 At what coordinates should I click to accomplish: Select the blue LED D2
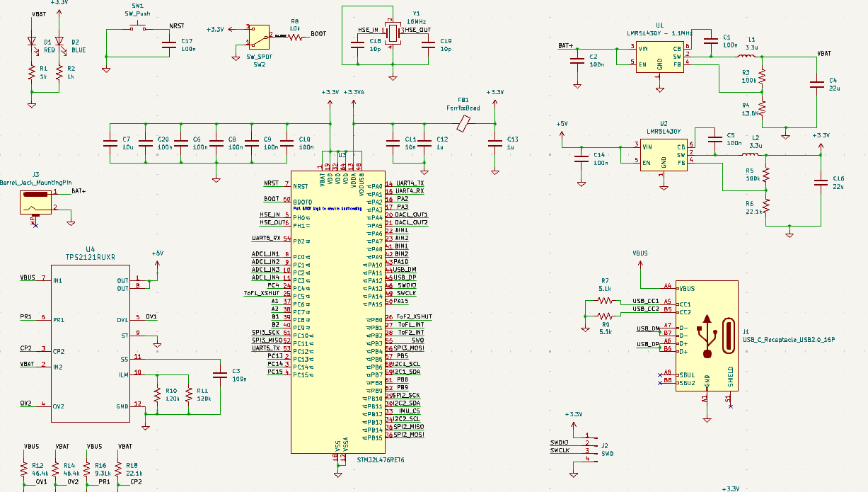point(59,42)
